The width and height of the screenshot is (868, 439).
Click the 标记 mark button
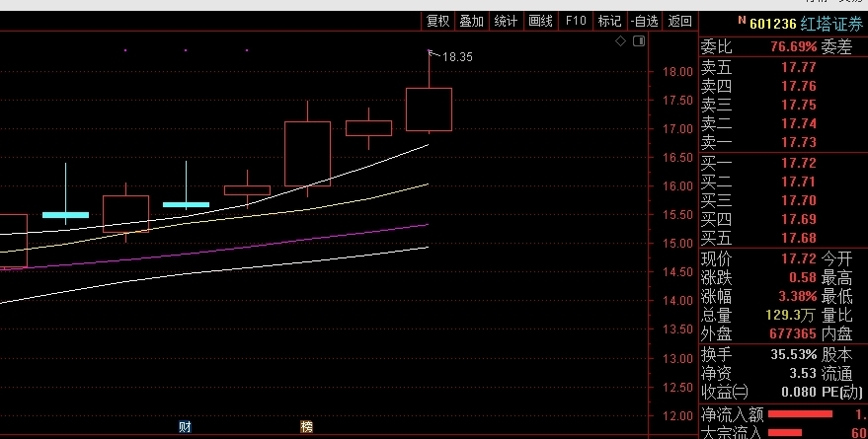pos(609,21)
